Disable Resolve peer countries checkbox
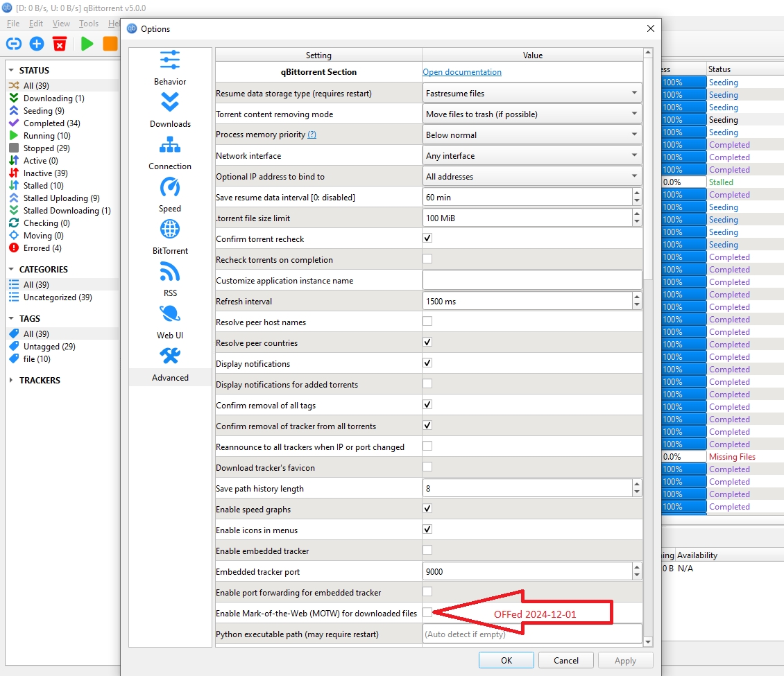Screen dimensions: 784x676 point(427,343)
